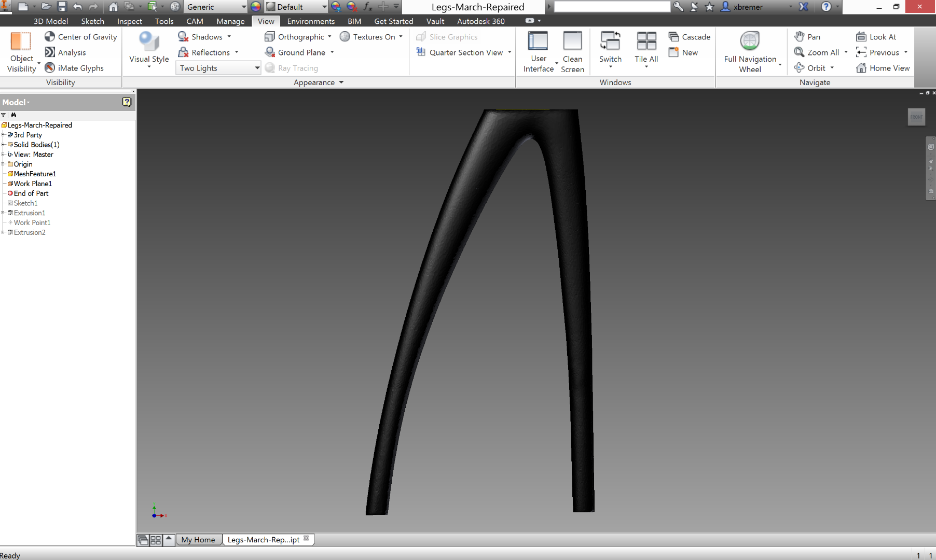Viewport: 936px width, 560px height.
Task: Toggle Textures On setting
Action: click(367, 37)
